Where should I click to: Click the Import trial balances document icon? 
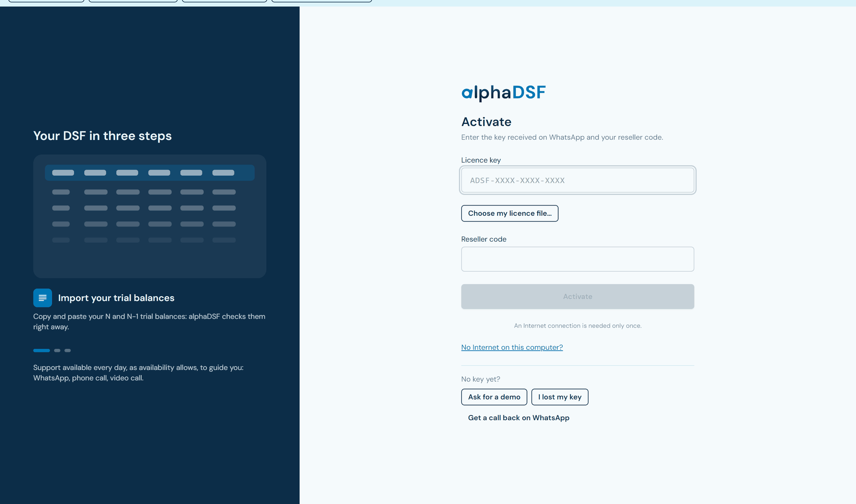tap(42, 298)
